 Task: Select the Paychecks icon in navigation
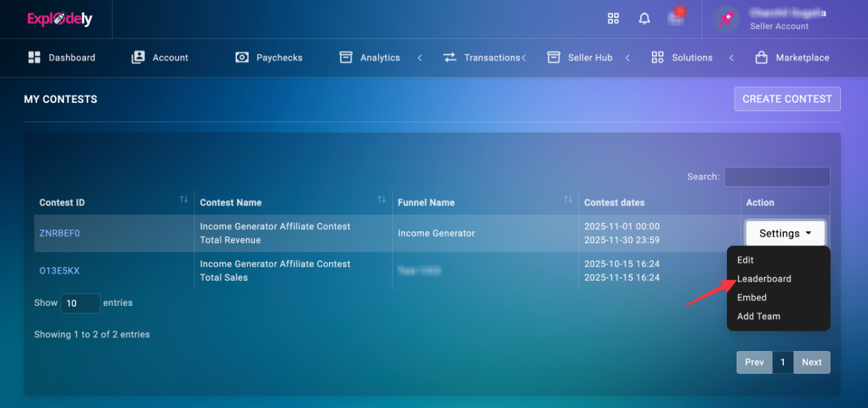pyautogui.click(x=242, y=58)
